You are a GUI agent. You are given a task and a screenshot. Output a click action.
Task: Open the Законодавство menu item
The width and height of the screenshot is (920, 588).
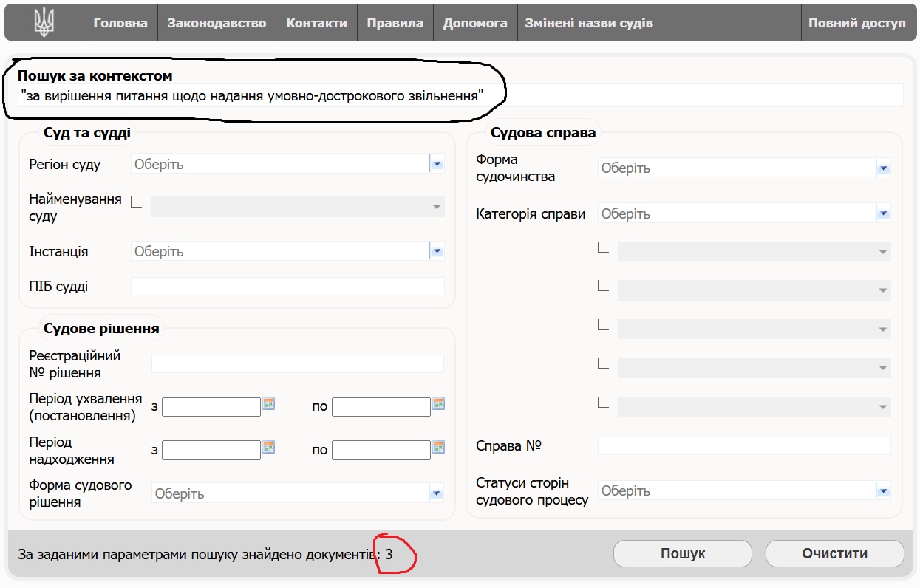click(x=217, y=23)
